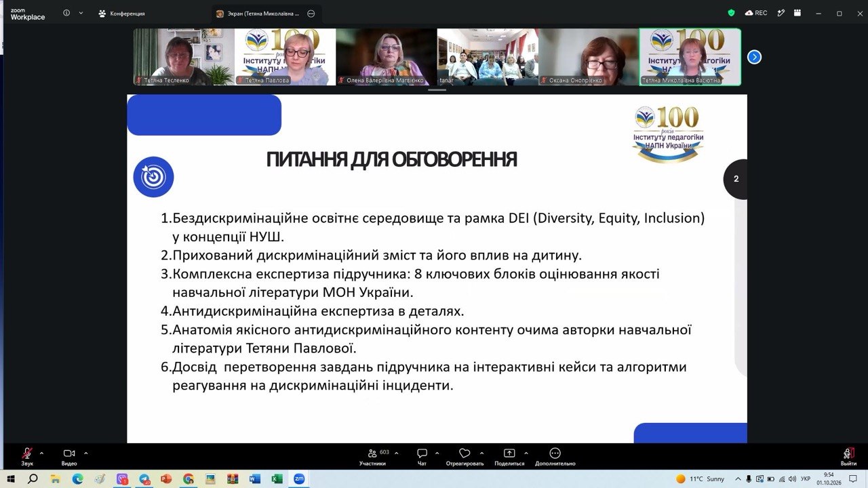Click Олена Валеріївна Матвієнко video tile
Viewport: 868px width, 488px height.
[x=386, y=57]
